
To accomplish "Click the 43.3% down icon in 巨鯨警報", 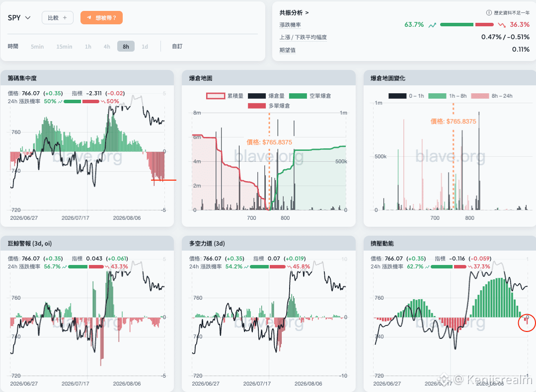I will (107, 266).
